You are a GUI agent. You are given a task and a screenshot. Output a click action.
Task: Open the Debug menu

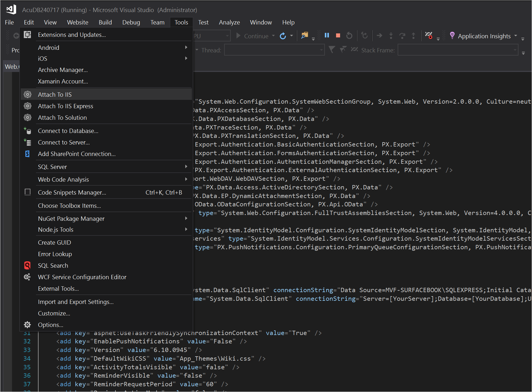(131, 22)
